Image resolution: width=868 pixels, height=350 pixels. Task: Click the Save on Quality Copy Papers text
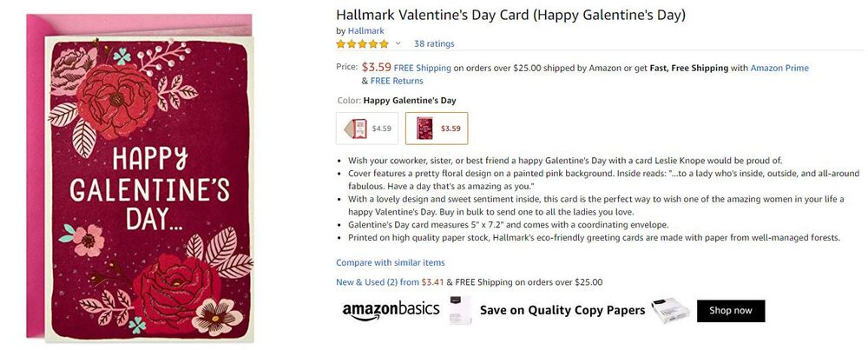[x=562, y=310]
